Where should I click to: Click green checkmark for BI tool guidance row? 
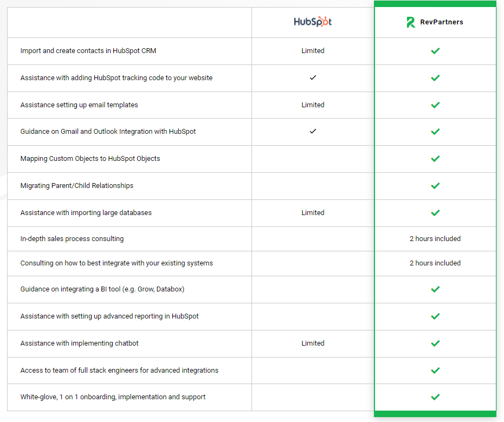tap(435, 289)
